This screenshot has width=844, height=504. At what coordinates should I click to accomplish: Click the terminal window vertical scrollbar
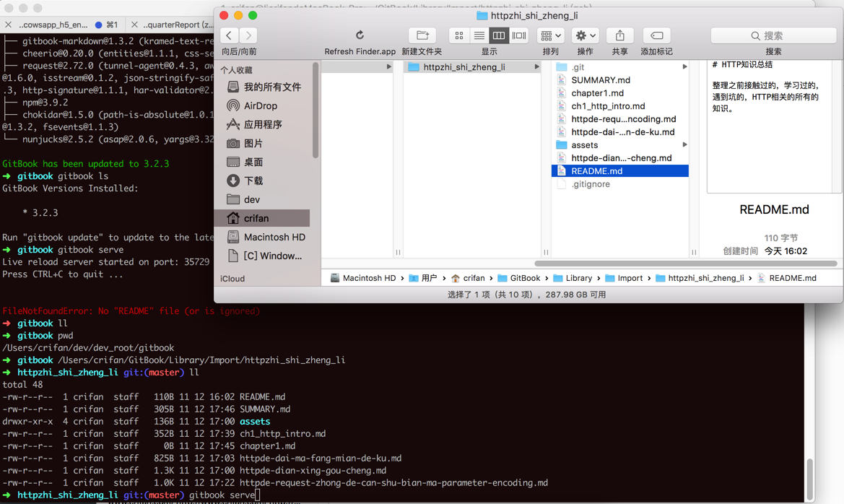click(x=809, y=479)
